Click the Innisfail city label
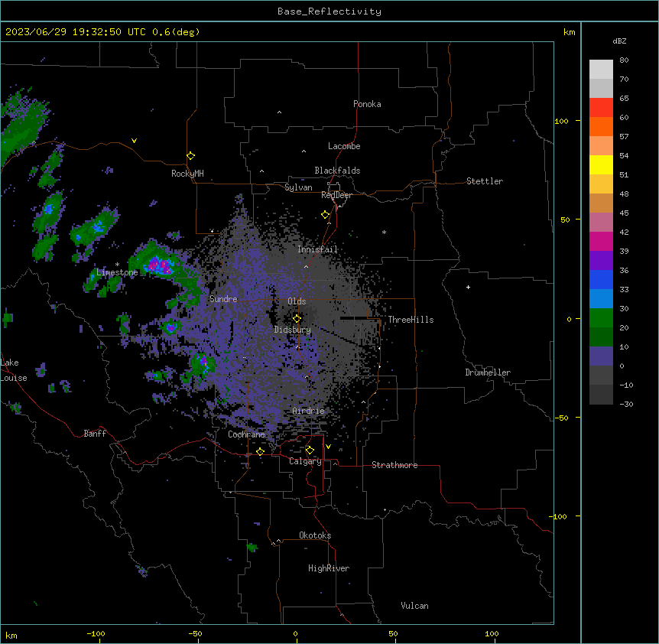659x644 pixels. 317,249
